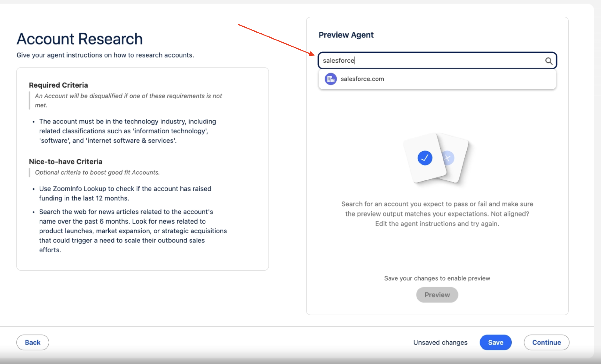The image size is (601, 364).
Task: Click the account search input field
Action: tap(437, 61)
